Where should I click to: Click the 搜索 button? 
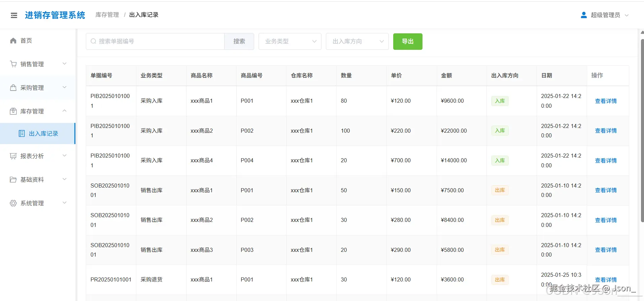tap(239, 41)
